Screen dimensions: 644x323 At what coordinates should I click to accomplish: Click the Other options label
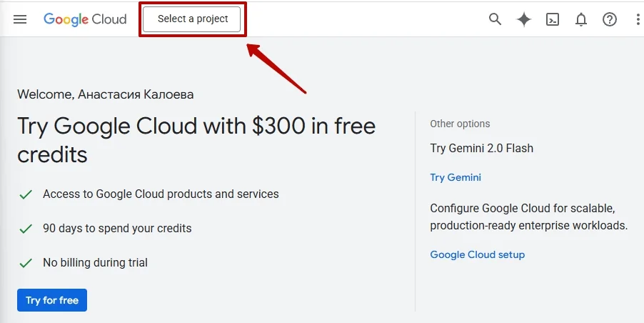tap(460, 124)
